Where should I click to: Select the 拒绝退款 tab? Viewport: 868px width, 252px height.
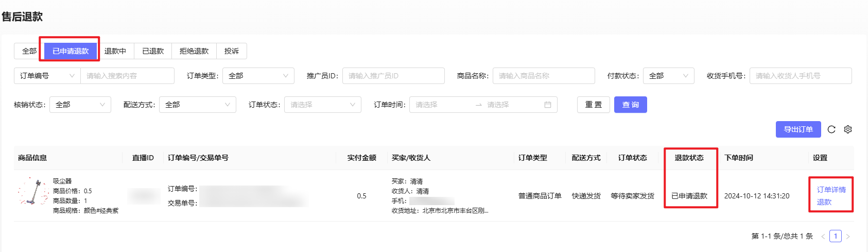194,51
